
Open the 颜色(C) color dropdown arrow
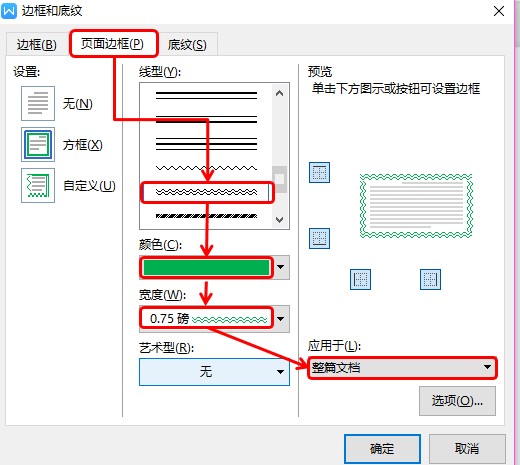coord(281,267)
